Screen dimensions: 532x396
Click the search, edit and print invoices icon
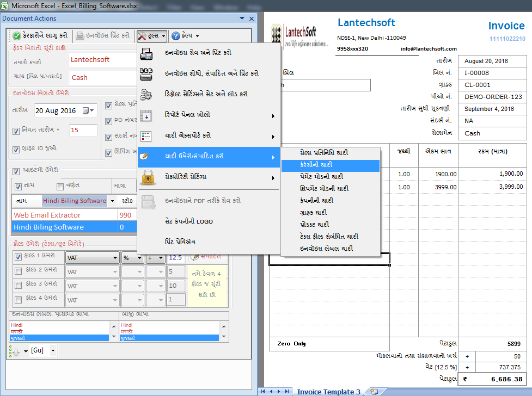coord(146,74)
